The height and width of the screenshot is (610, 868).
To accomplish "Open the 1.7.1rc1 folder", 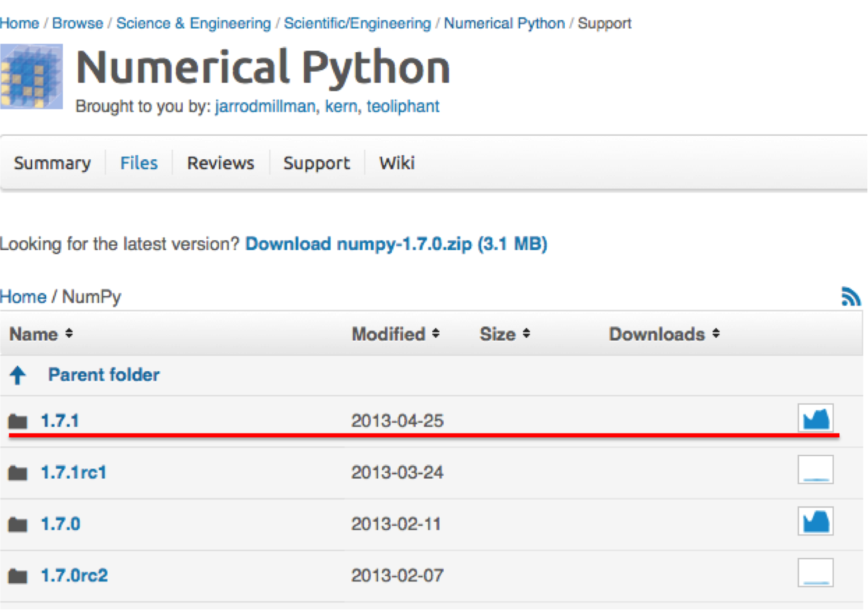I will click(74, 473).
